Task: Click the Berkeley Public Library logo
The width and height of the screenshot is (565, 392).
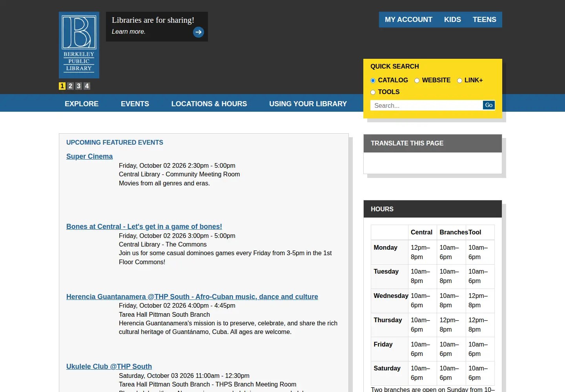Action: pos(79,45)
